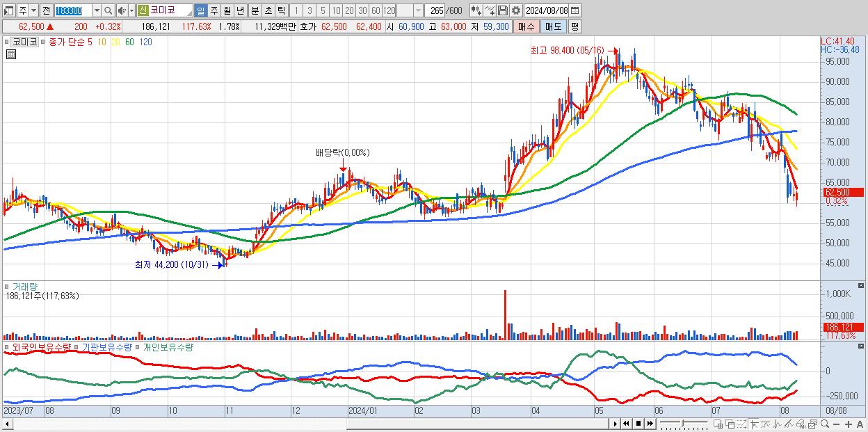Click the stop button in bottom toolbar
Screen dimensions: 868x432
coord(638,424)
